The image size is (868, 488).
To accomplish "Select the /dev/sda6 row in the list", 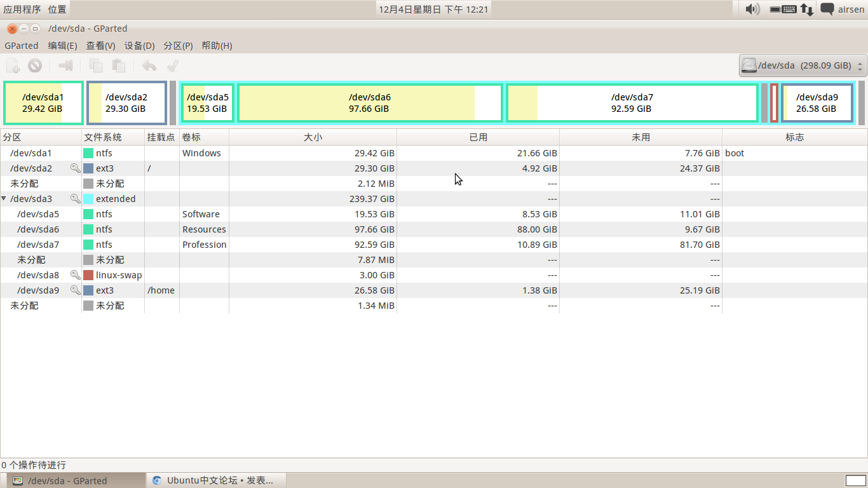I will (x=434, y=229).
